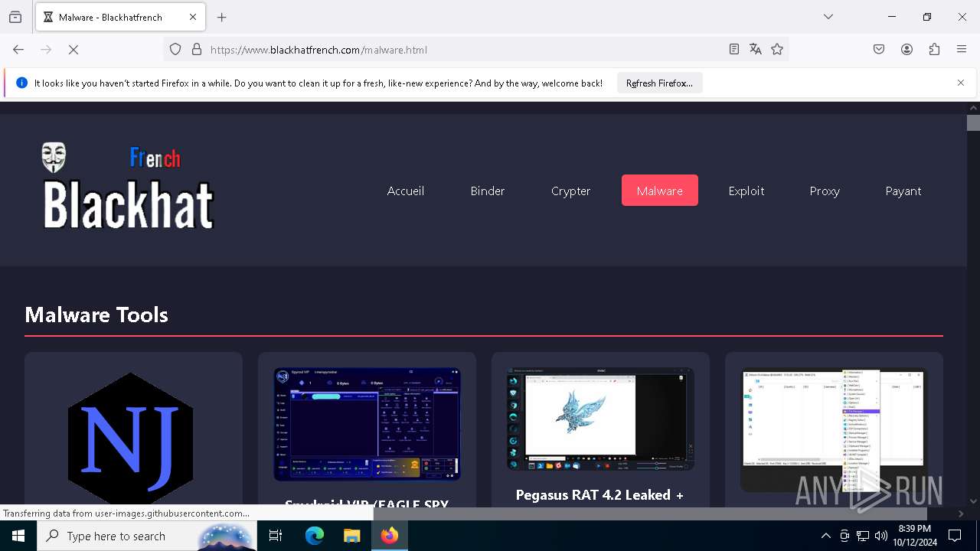Go back to previous page
980x551 pixels.
click(18, 50)
